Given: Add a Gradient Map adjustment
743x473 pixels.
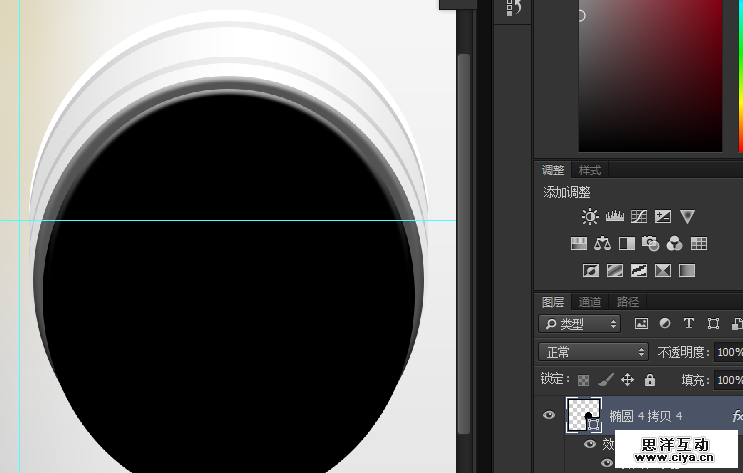Looking at the screenshot, I should coord(687,270).
